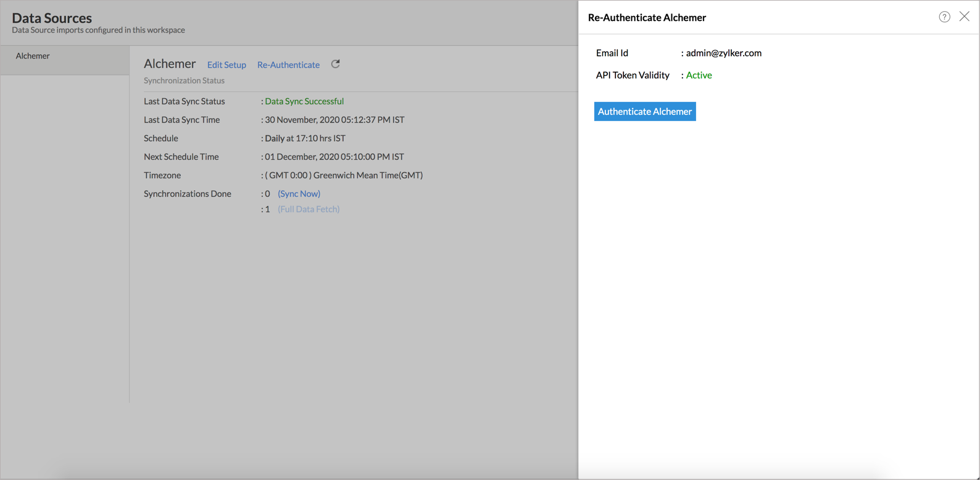Click the Schedule label
The height and width of the screenshot is (480, 980).
(161, 138)
